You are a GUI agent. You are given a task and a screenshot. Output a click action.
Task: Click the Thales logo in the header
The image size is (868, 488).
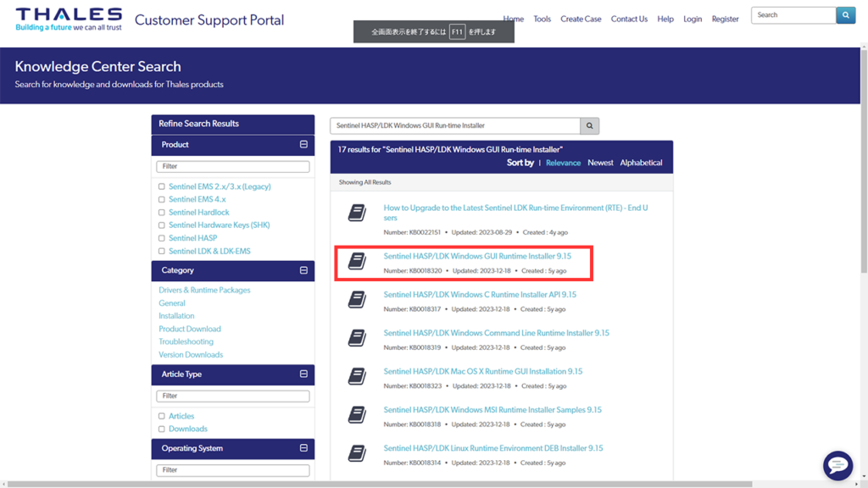pos(68,19)
